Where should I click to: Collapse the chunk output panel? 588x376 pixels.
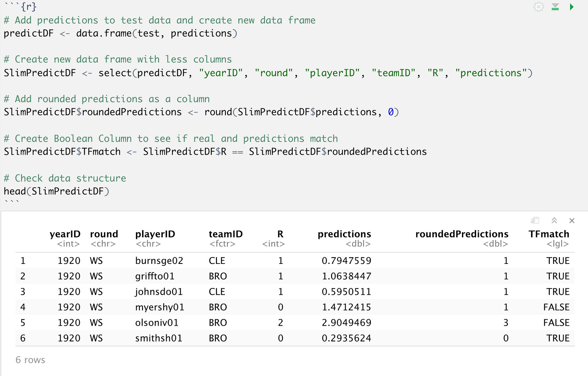tap(554, 220)
